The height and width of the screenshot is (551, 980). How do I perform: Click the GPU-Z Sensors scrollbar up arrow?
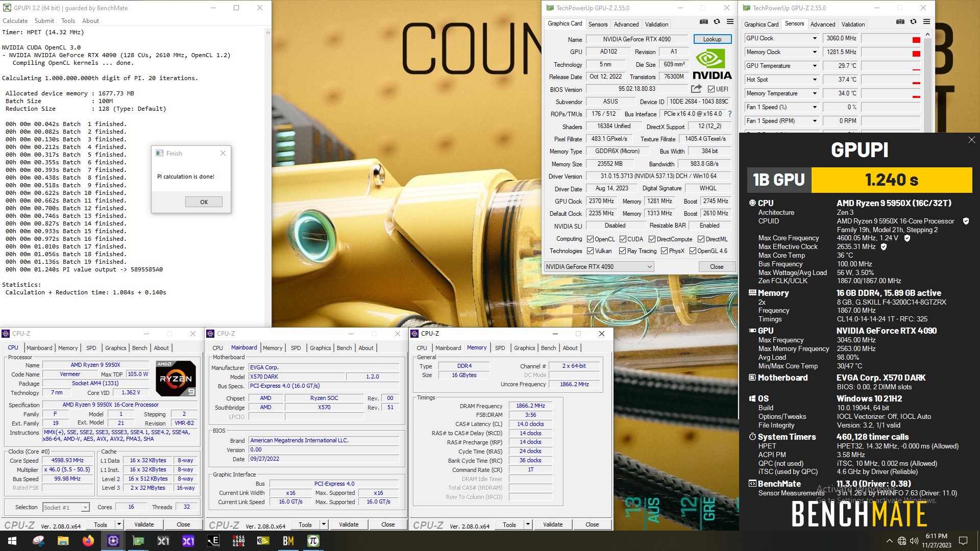point(927,34)
